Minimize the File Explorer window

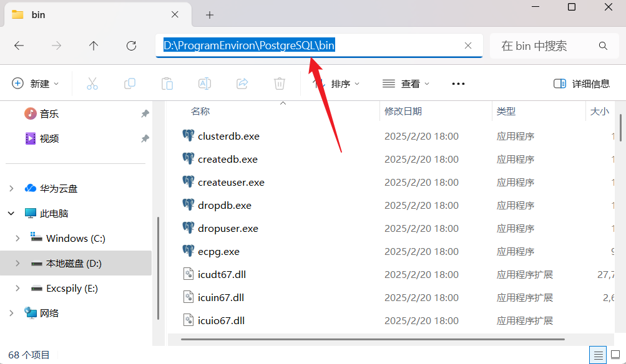click(536, 7)
